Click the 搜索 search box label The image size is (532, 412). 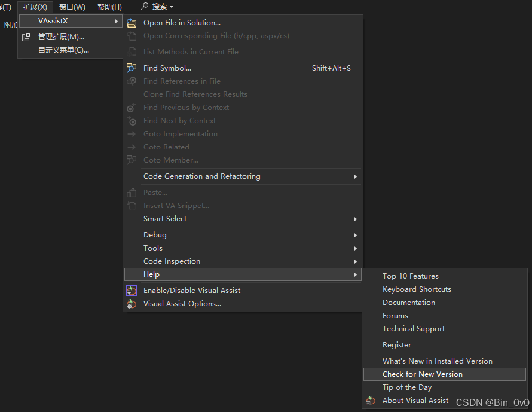(x=159, y=7)
